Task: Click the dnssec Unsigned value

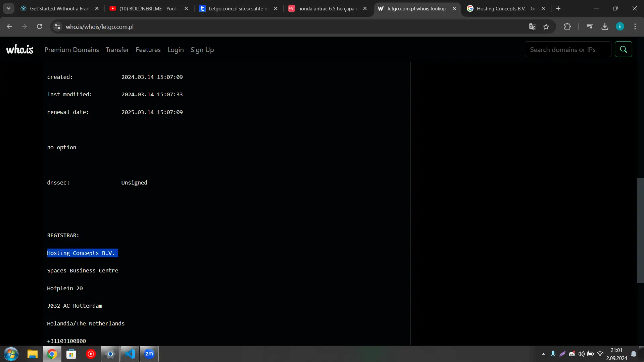Action: [x=134, y=183]
